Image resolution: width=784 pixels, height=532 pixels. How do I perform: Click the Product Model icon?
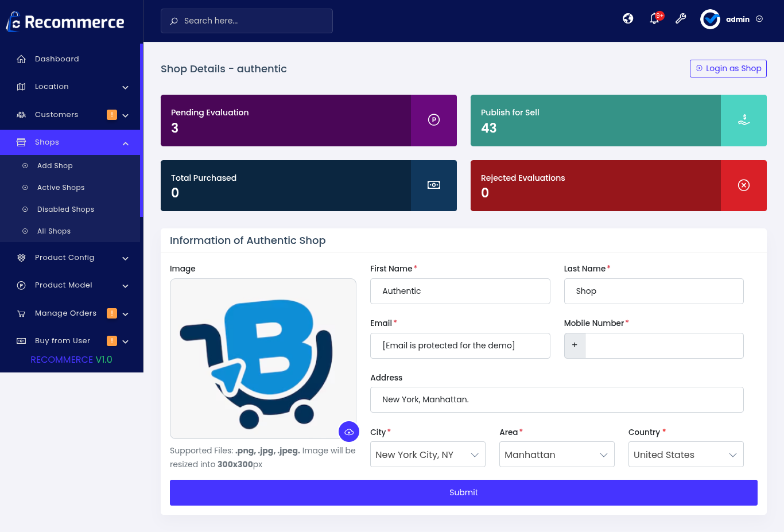21,285
